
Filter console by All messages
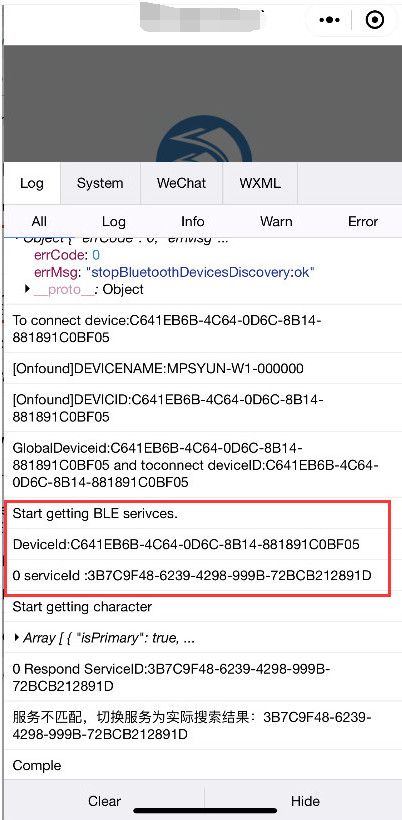click(39, 221)
